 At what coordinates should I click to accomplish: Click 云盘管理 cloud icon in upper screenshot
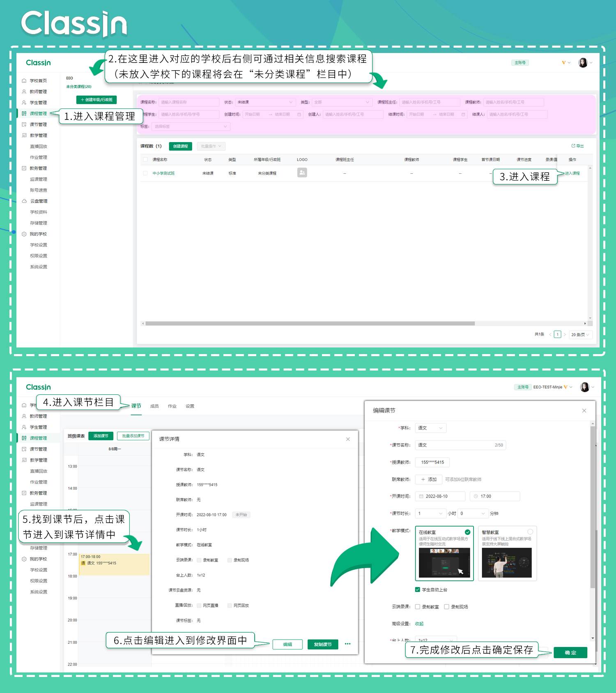pos(24,201)
